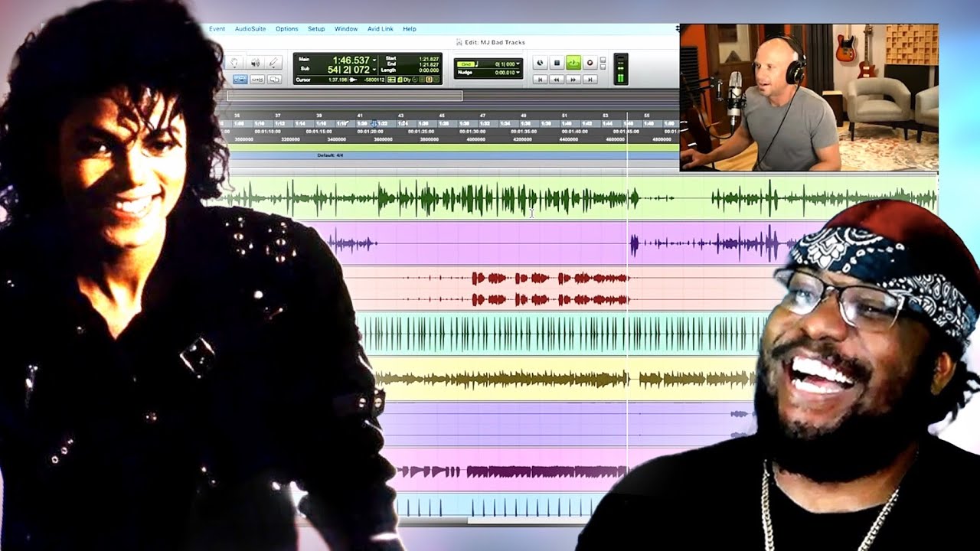The image size is (980, 551).
Task: Select the Grabber hand tool
Action: tap(236, 62)
